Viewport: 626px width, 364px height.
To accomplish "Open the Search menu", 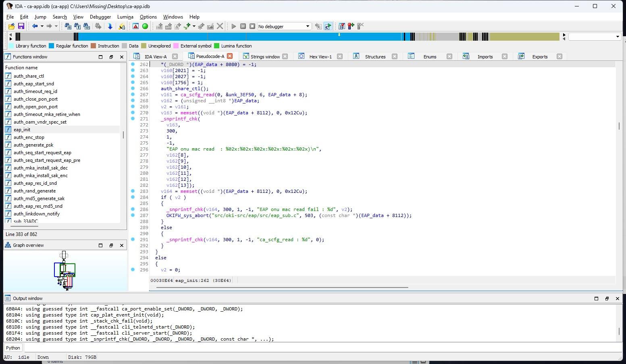I will pyautogui.click(x=60, y=17).
